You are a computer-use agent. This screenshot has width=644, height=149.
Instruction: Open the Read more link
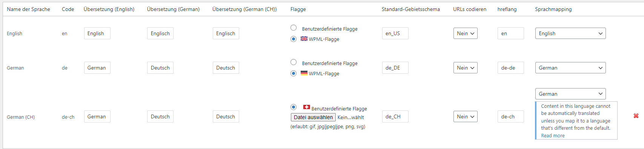tap(553, 136)
